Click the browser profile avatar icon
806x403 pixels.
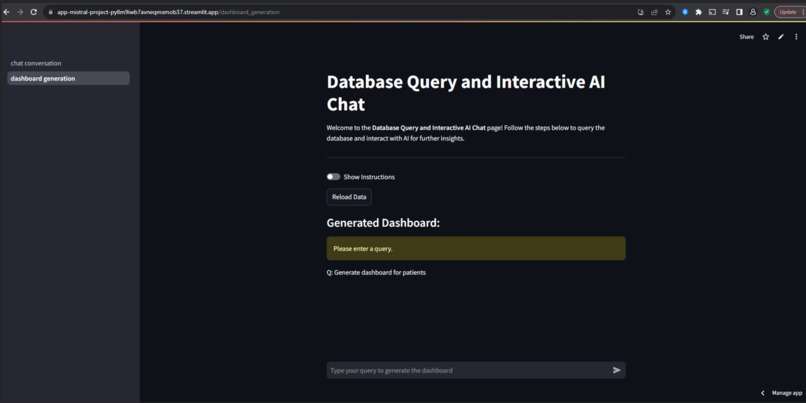point(753,12)
